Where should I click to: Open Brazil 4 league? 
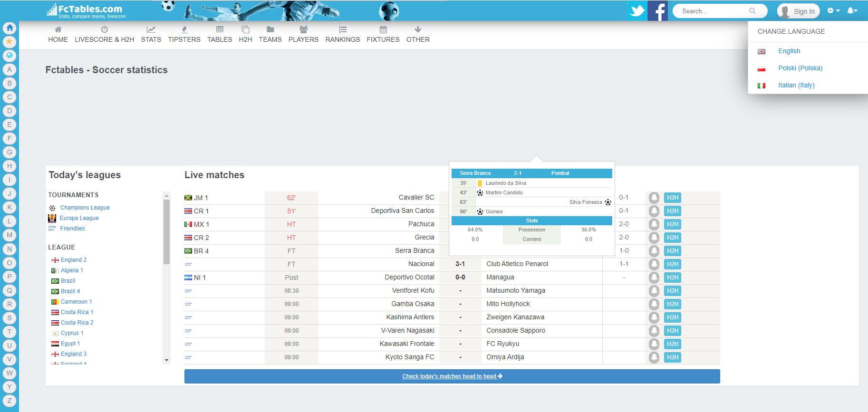[70, 291]
